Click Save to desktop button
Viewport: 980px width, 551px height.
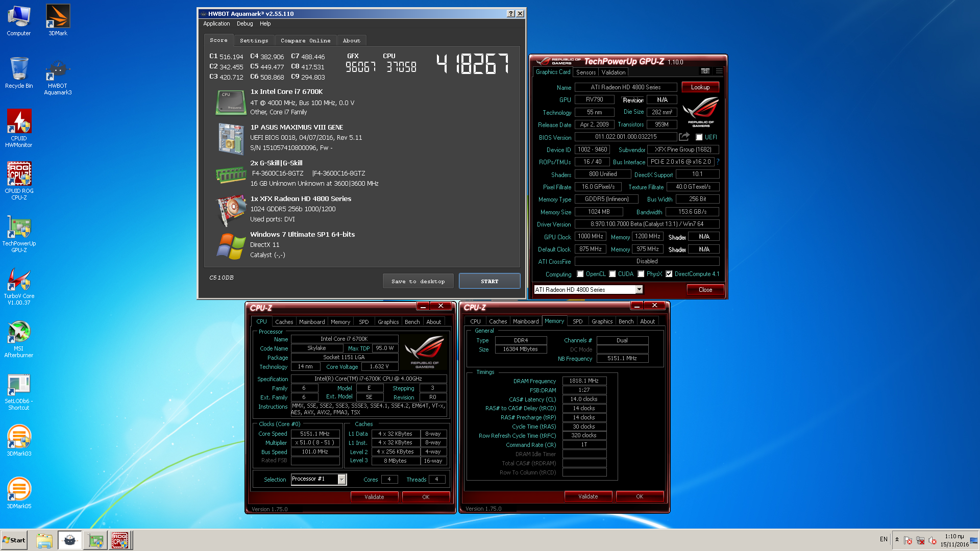[418, 281]
